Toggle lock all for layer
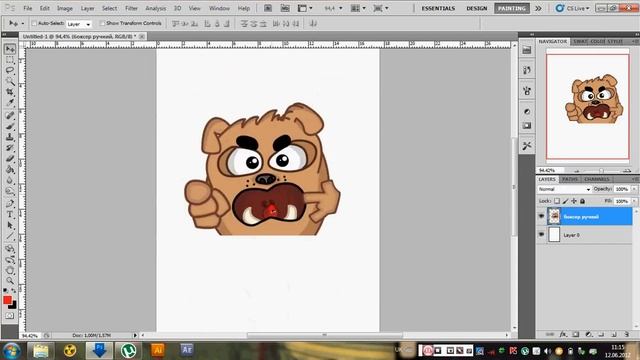 [582, 201]
